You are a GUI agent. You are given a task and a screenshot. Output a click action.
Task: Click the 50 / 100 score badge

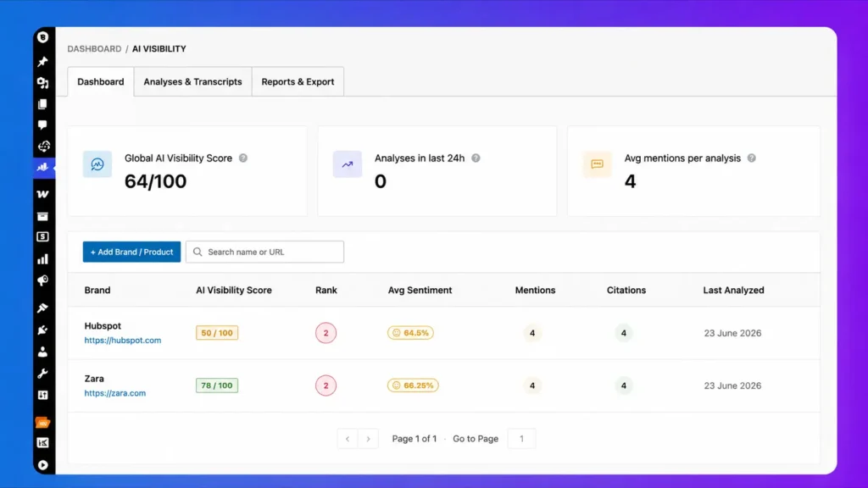pos(217,332)
